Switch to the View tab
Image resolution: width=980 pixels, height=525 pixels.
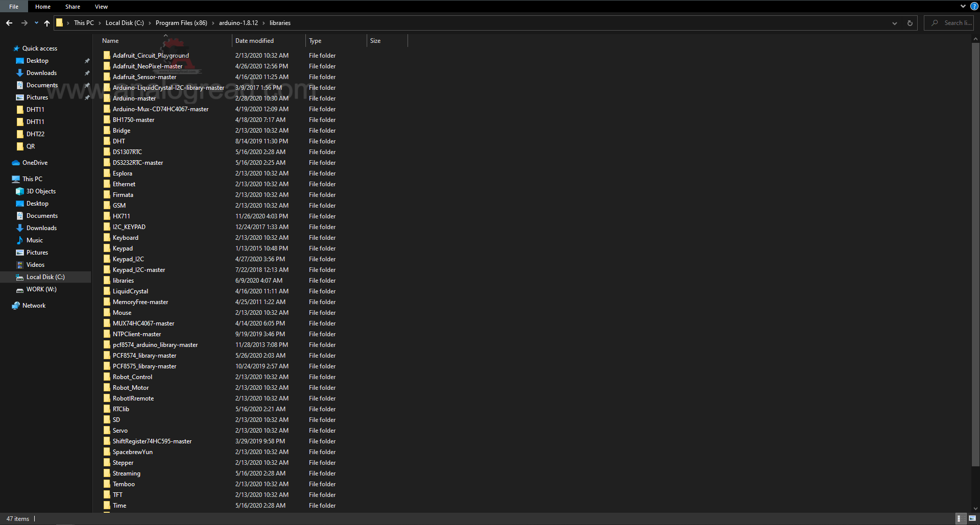[101, 7]
